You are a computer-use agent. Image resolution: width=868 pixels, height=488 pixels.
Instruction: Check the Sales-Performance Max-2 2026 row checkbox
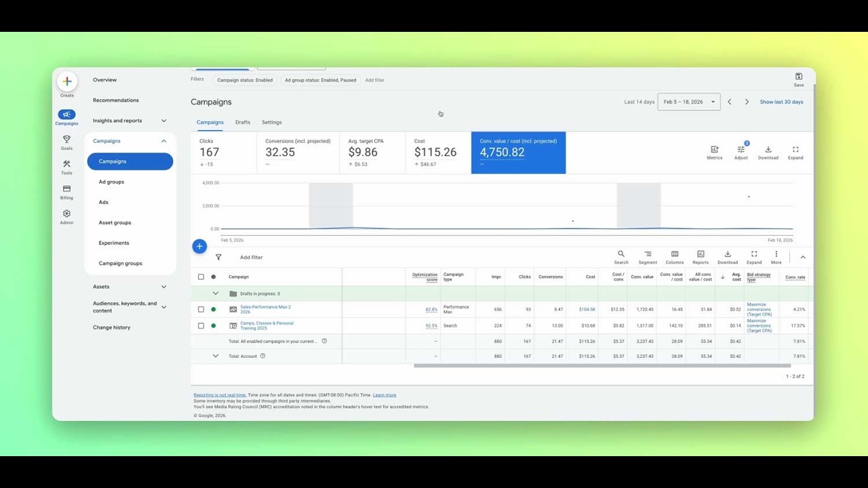[x=201, y=309]
